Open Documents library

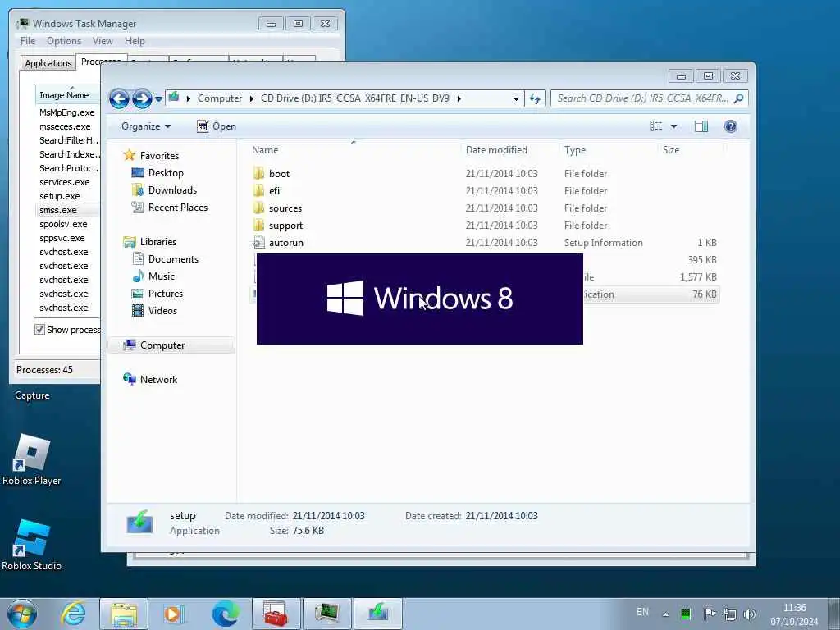[173, 259]
